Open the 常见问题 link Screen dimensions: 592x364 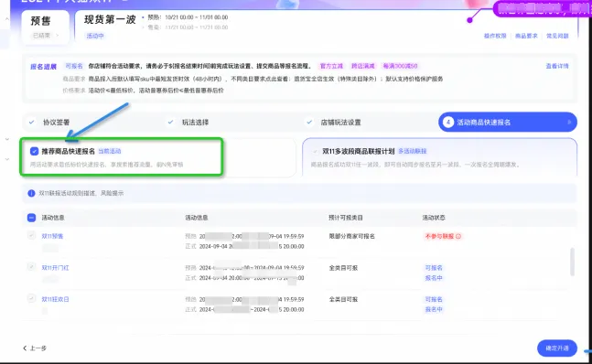coord(557,36)
